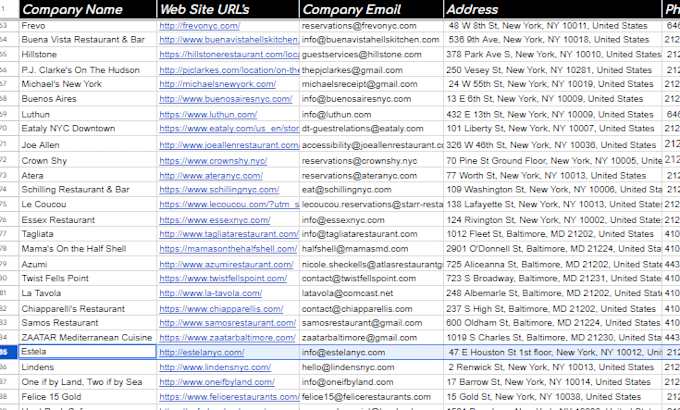Select the hello@lindensnyc.com email cell
Image resolution: width=680 pixels, height=410 pixels.
[x=371, y=367]
